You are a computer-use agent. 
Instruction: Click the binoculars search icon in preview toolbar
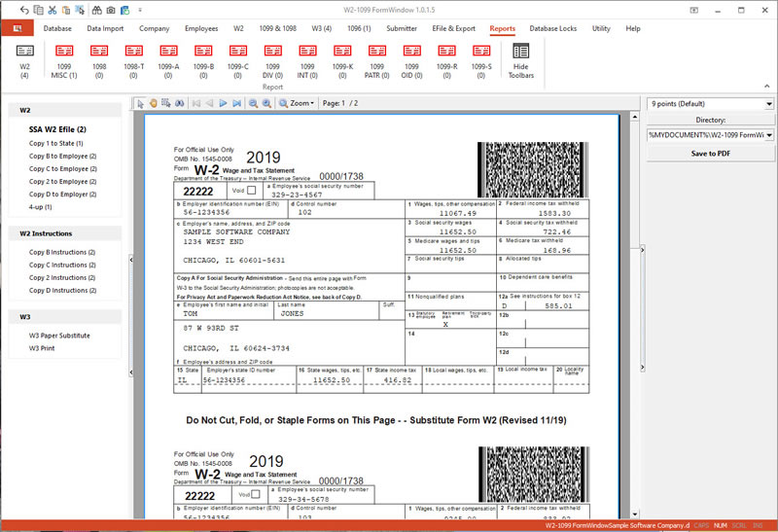(x=178, y=103)
